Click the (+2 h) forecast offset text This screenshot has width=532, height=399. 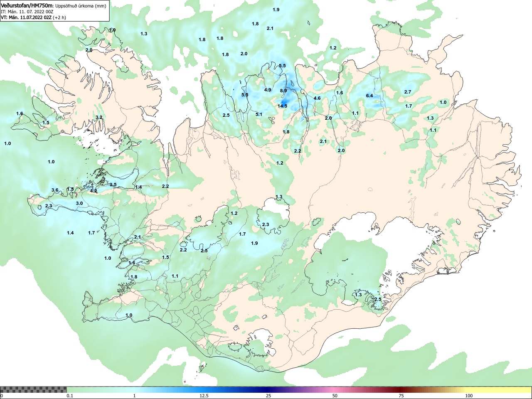59,17
